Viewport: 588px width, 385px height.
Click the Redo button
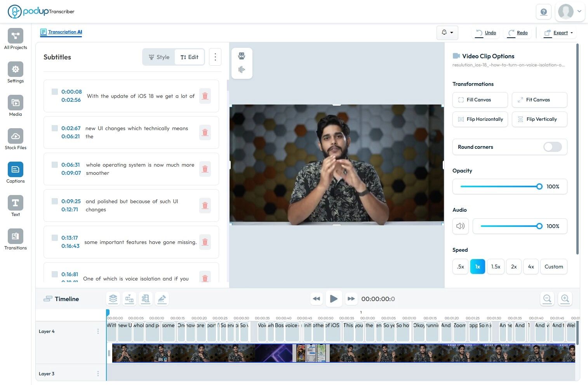518,33
